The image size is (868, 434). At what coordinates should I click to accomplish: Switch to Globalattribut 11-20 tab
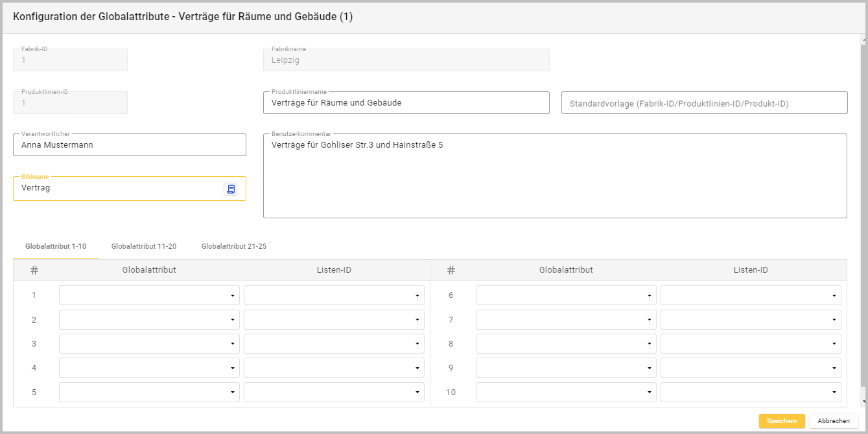pos(144,246)
